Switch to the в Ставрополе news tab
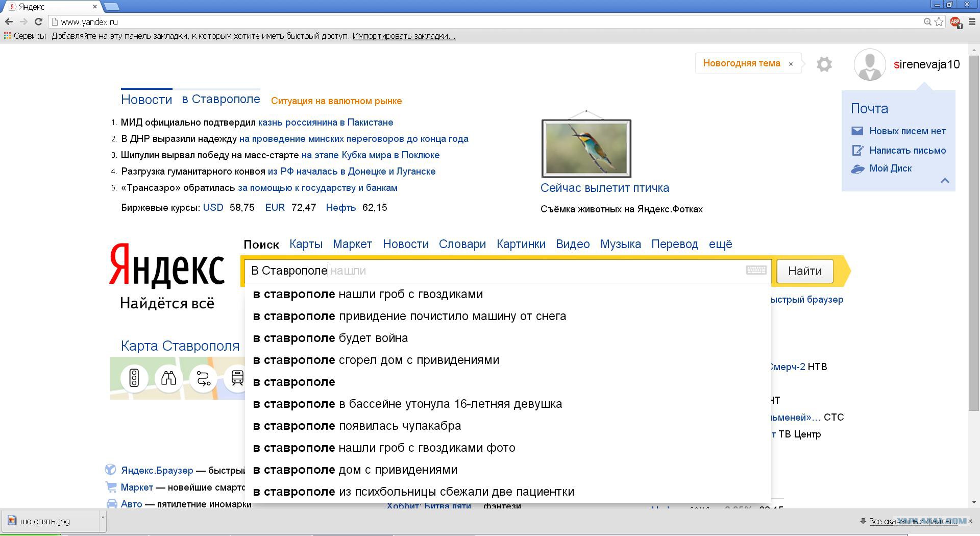Viewport: 980px width, 536px height. tap(221, 99)
